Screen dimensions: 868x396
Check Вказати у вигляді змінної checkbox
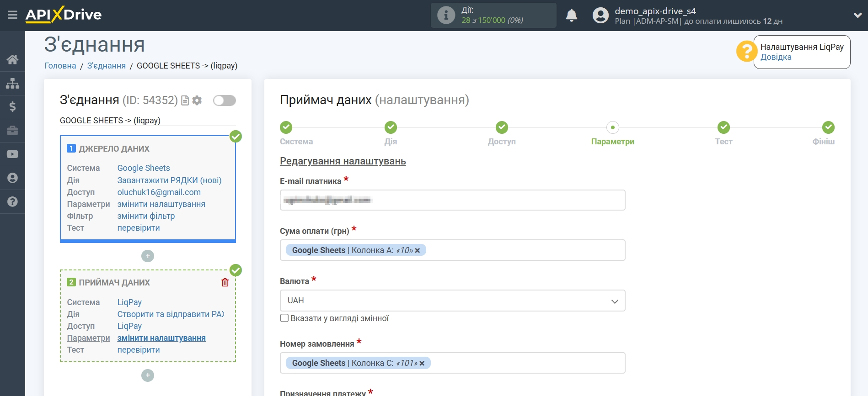[284, 318]
